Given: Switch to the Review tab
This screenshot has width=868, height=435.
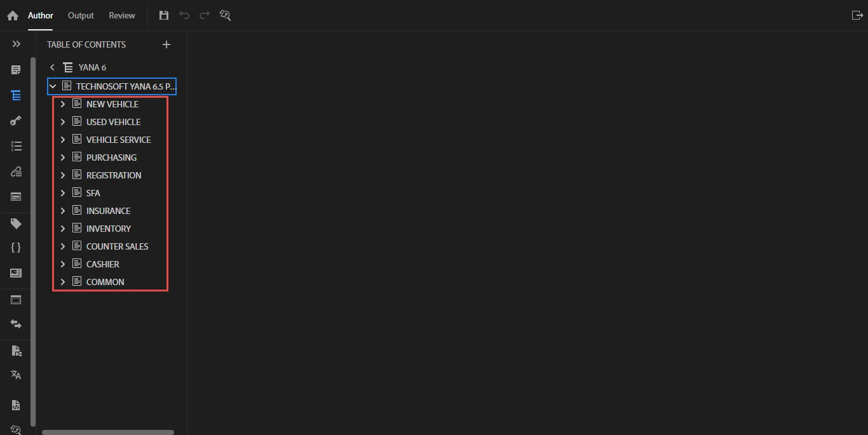Looking at the screenshot, I should pyautogui.click(x=122, y=15).
